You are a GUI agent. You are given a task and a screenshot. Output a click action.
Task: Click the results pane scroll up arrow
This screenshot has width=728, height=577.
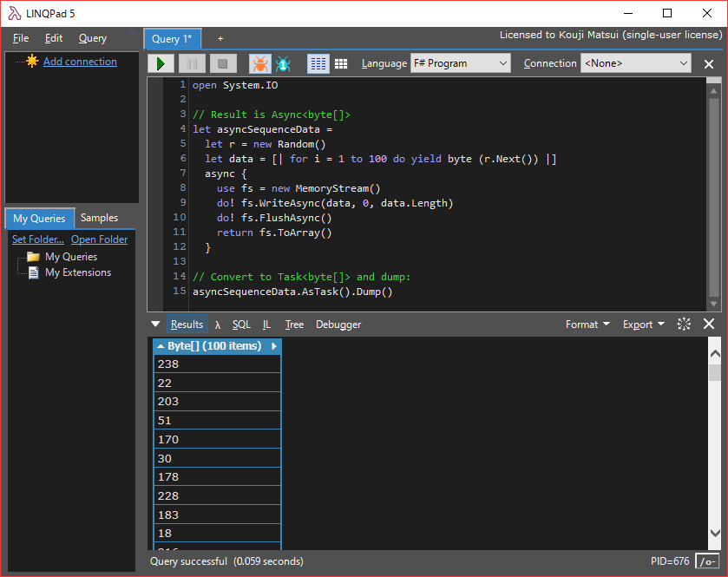(716, 354)
